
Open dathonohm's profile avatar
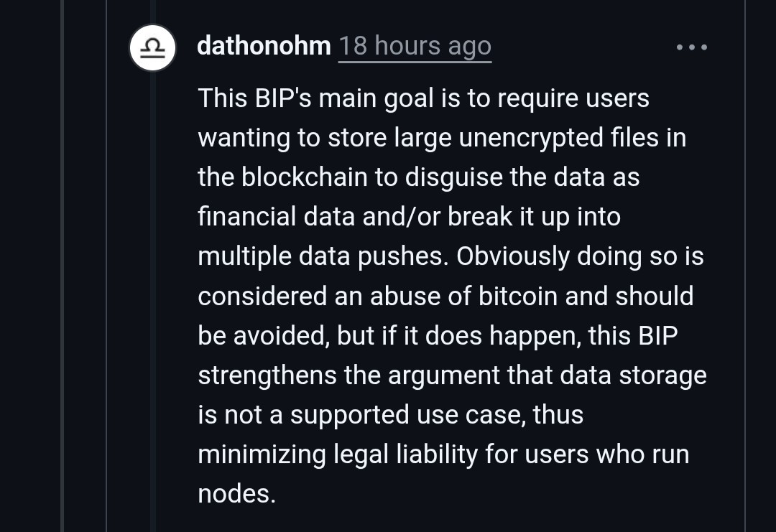[152, 47]
